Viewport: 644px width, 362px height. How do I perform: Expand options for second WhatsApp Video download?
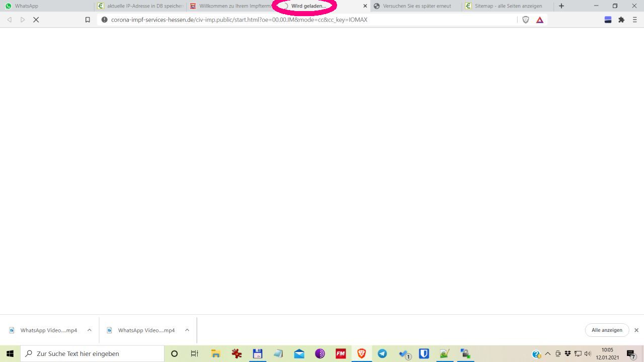[187, 330]
